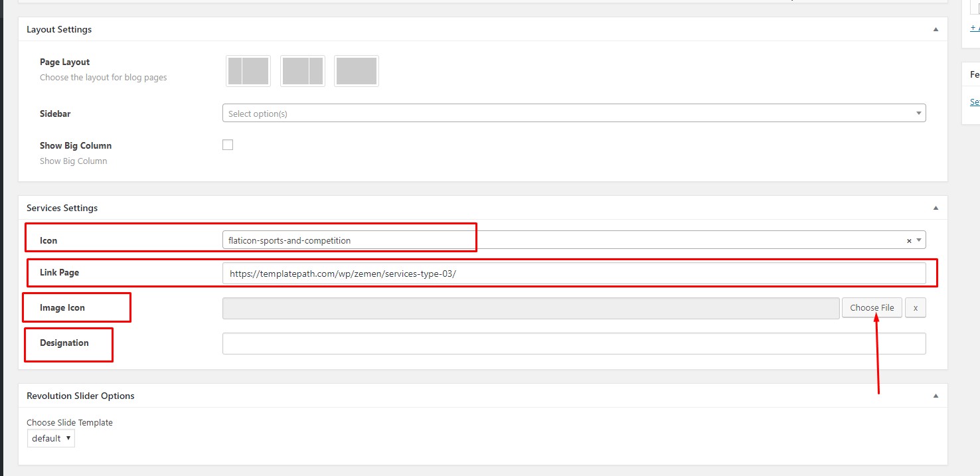
Task: Choose the full-width page layout thumbnail
Action: 357,71
